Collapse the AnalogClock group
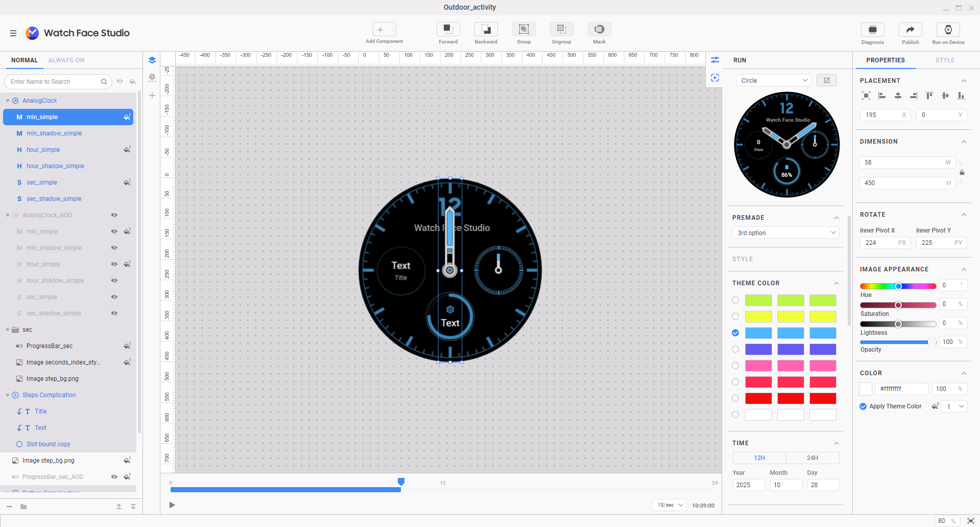The width and height of the screenshot is (980, 527). pos(8,101)
